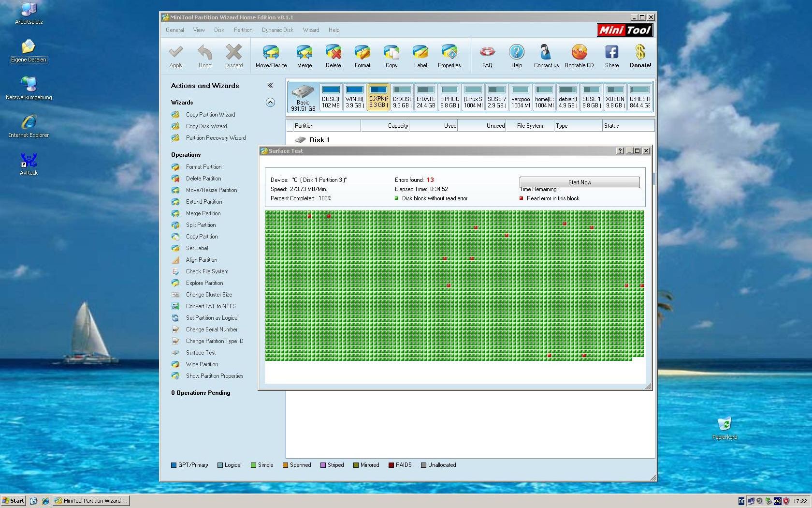Image resolution: width=812 pixels, height=508 pixels.
Task: Click the Delete toolbar icon
Action: tap(333, 56)
